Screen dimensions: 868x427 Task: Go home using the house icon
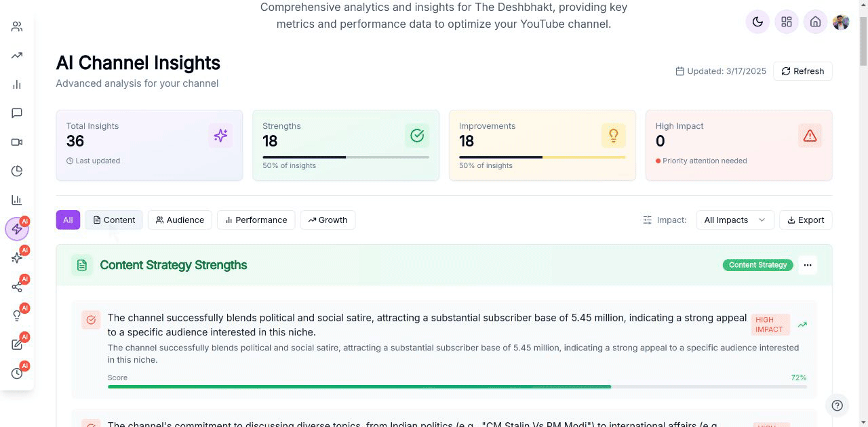click(816, 22)
